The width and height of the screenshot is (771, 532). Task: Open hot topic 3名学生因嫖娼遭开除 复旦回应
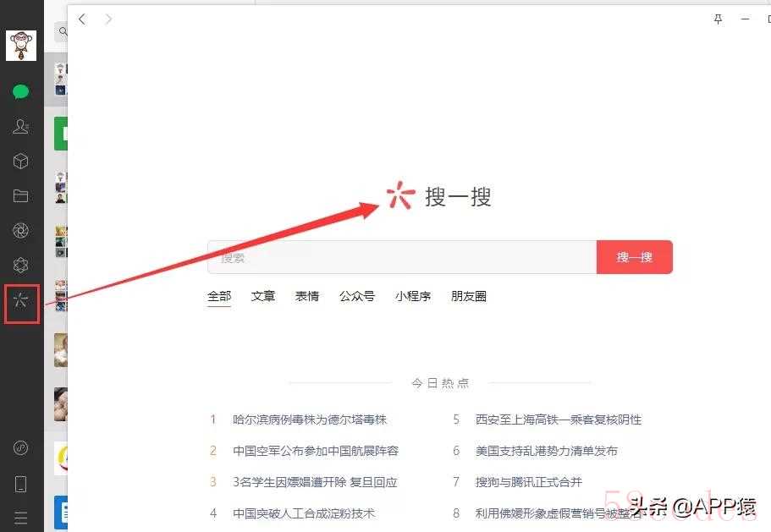(x=315, y=482)
